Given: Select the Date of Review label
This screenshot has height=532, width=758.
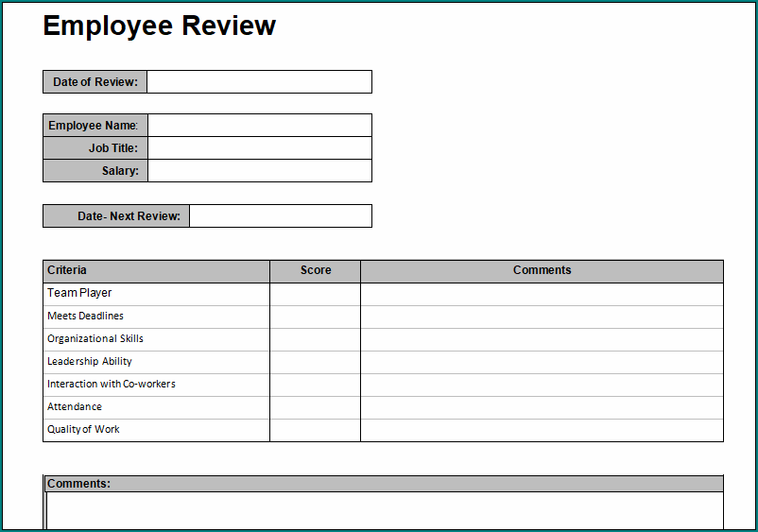Looking at the screenshot, I should point(95,82).
